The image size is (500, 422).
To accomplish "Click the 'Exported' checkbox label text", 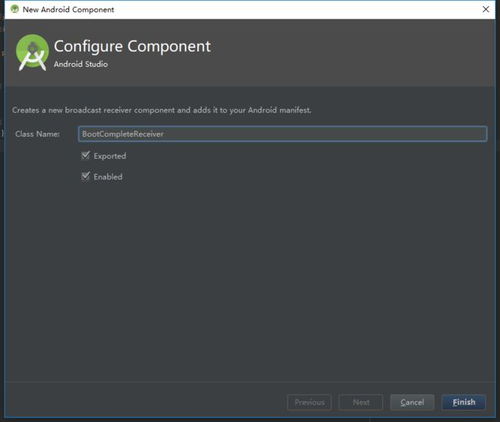I will click(110, 156).
